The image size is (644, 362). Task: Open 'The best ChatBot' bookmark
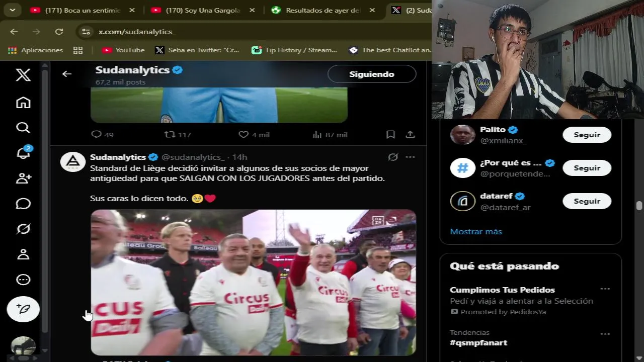[x=390, y=50]
